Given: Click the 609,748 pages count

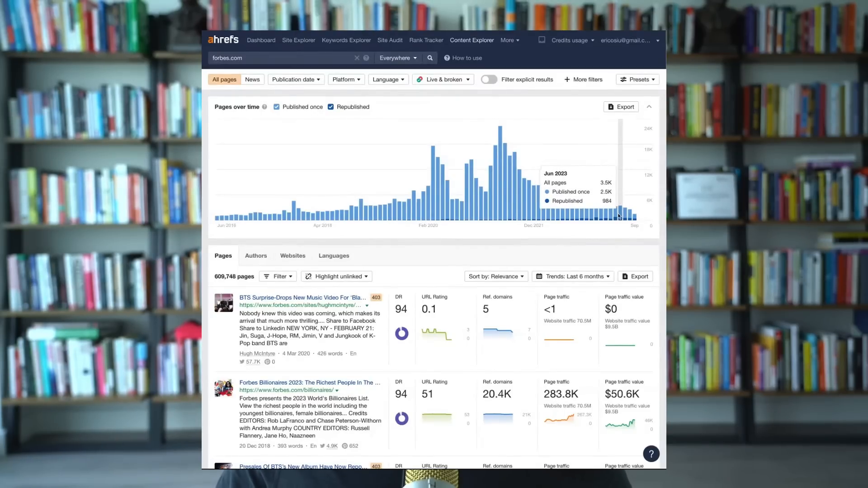Looking at the screenshot, I should pyautogui.click(x=234, y=276).
